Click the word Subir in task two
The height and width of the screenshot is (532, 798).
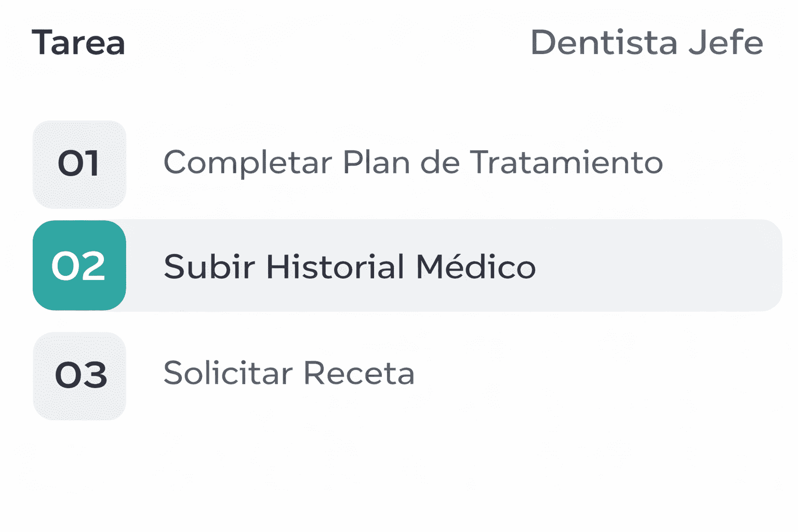click(x=209, y=267)
